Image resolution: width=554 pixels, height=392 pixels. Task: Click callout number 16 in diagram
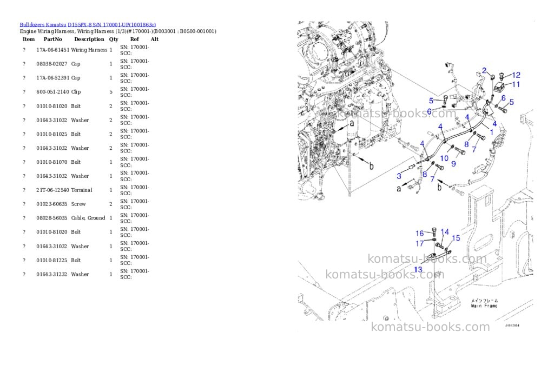point(419,234)
